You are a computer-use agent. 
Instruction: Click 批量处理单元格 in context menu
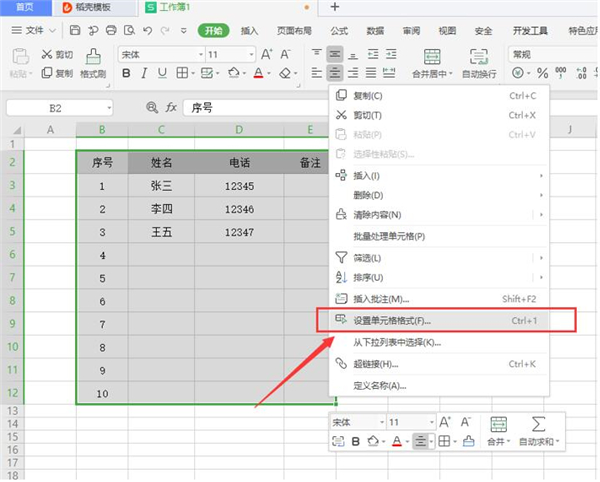tap(389, 236)
